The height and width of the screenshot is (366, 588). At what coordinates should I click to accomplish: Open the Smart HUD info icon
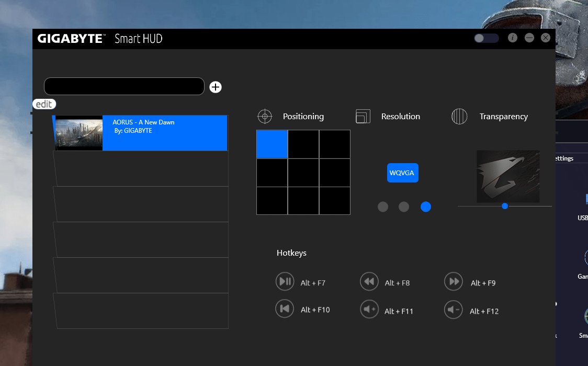pyautogui.click(x=513, y=38)
